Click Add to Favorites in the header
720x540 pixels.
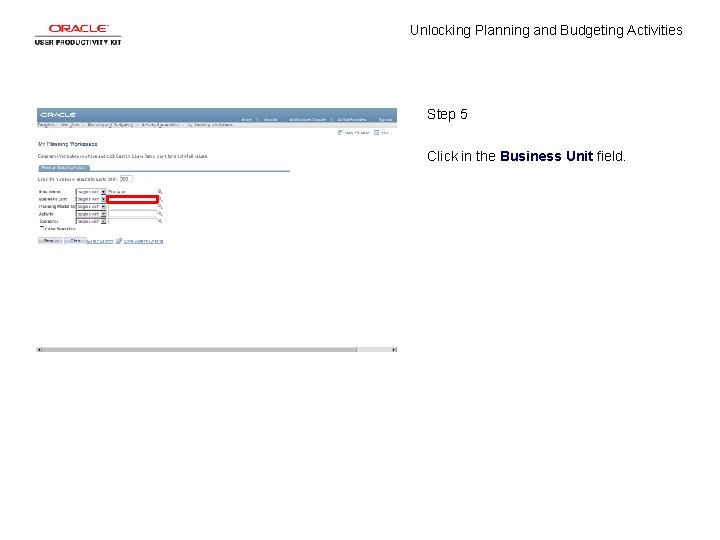click(352, 120)
